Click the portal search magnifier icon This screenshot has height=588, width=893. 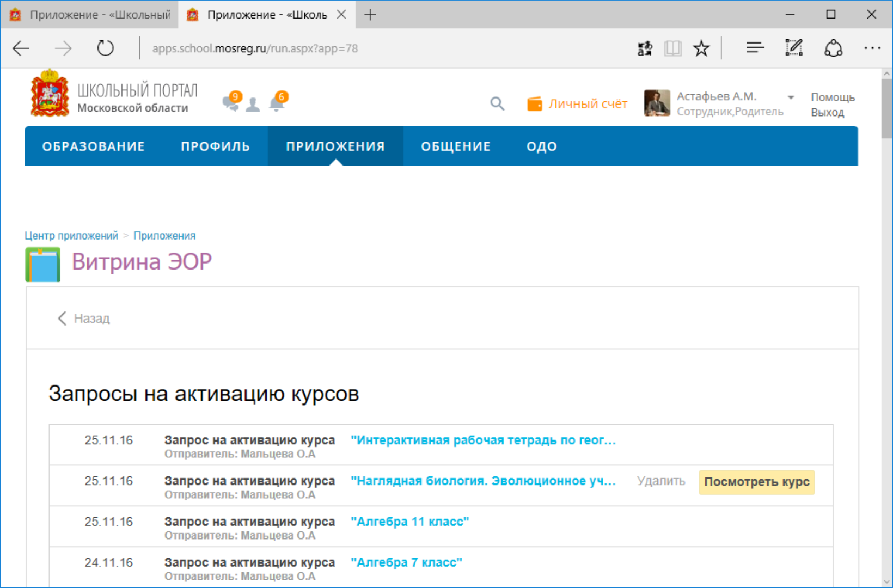(x=497, y=103)
